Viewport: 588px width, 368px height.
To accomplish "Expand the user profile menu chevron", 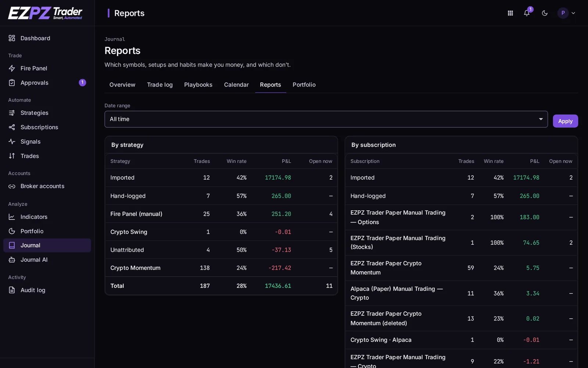I will pyautogui.click(x=573, y=13).
